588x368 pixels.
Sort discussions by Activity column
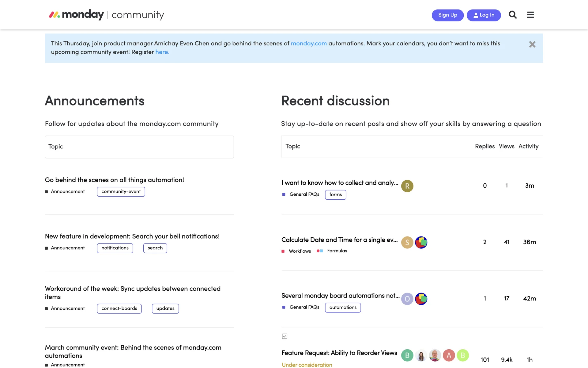pos(528,146)
